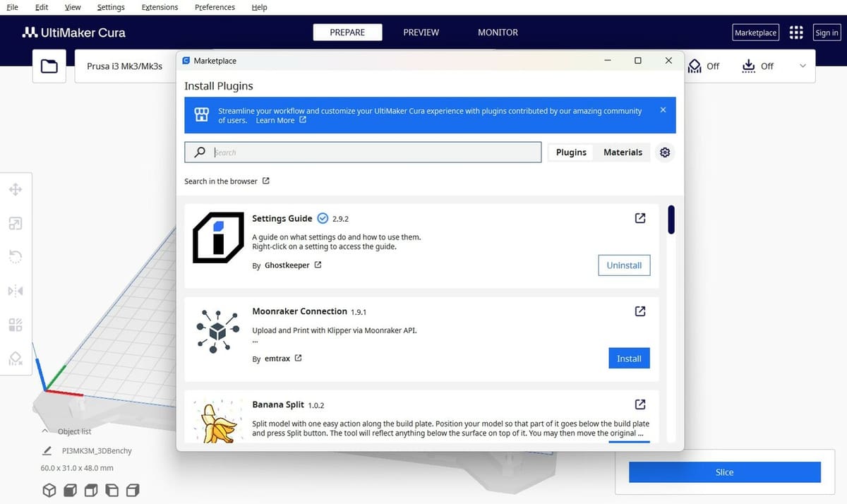Open emtrax author link

coord(283,359)
